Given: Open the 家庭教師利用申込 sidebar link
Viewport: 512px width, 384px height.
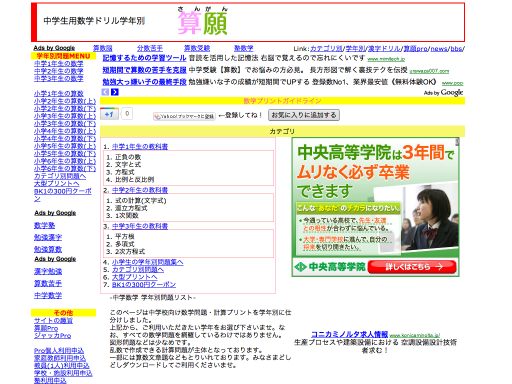Looking at the screenshot, I should click(x=60, y=358).
